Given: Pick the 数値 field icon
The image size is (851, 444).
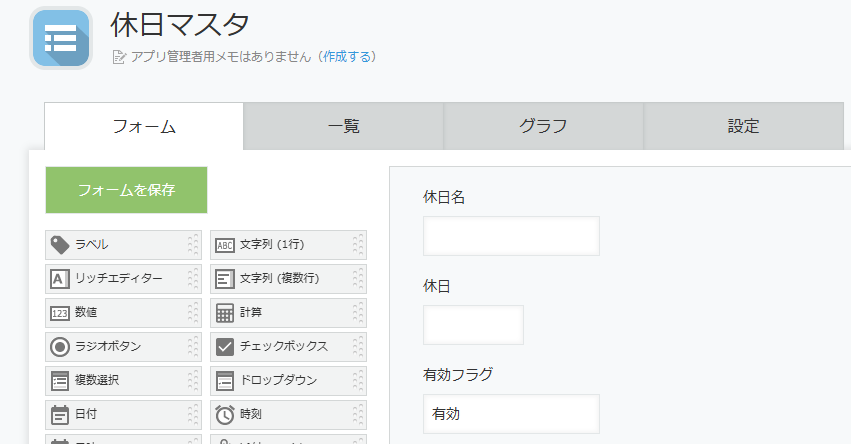Looking at the screenshot, I should [x=60, y=313].
